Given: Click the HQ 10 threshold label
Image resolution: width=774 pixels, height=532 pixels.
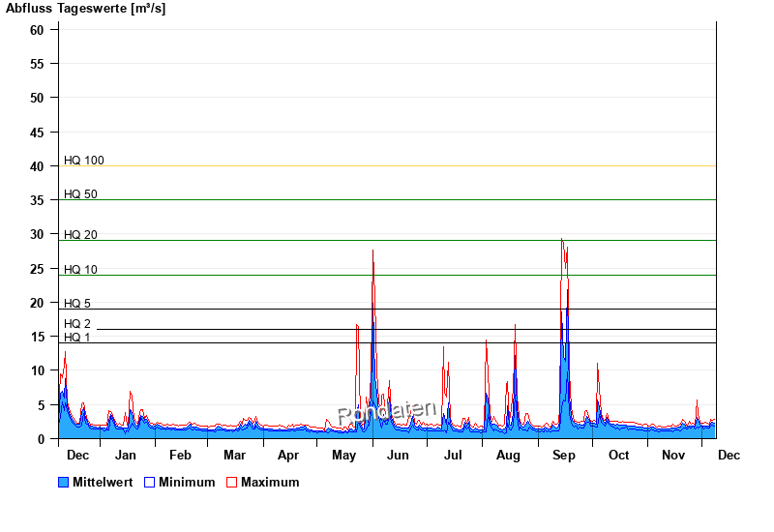Looking at the screenshot, I should coord(81,270).
